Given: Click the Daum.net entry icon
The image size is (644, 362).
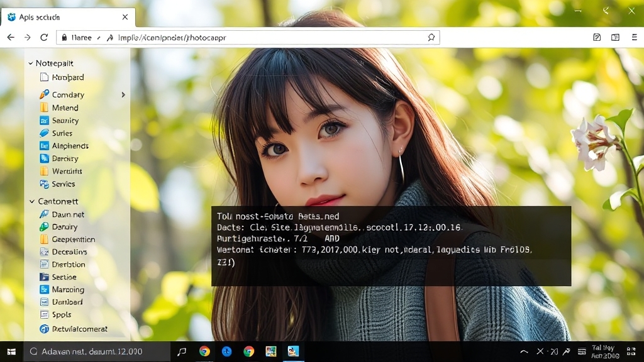Looking at the screenshot, I should pos(44,214).
